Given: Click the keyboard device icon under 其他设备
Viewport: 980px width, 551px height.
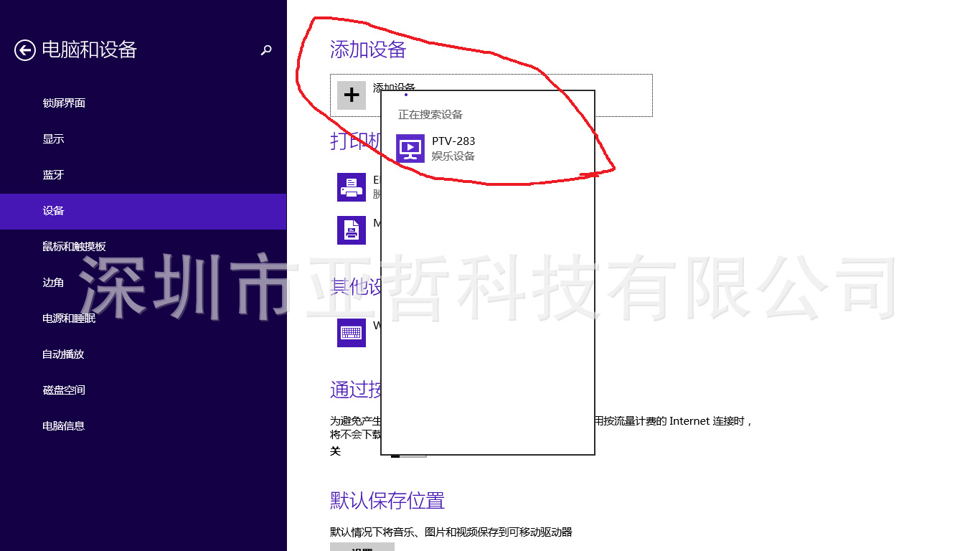Looking at the screenshot, I should point(351,332).
